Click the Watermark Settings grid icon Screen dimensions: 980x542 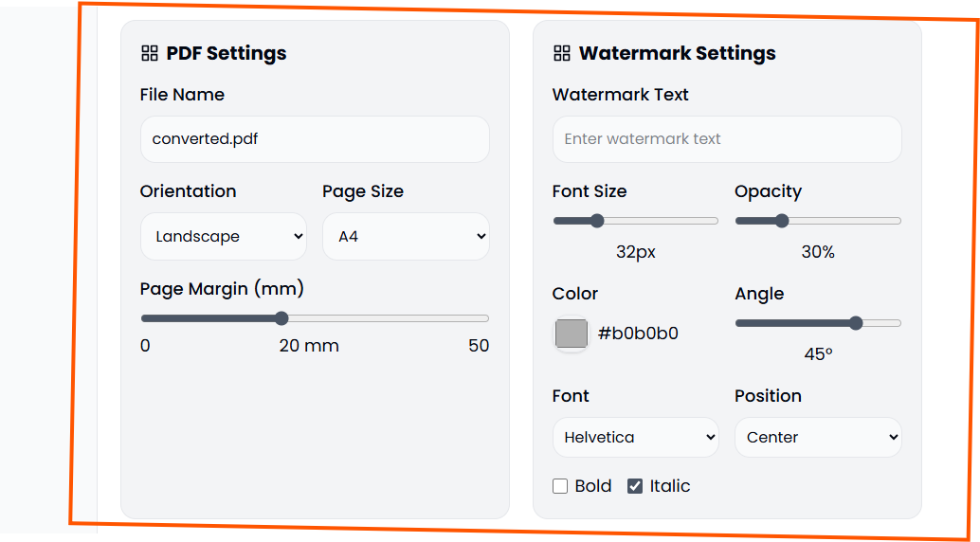point(562,53)
